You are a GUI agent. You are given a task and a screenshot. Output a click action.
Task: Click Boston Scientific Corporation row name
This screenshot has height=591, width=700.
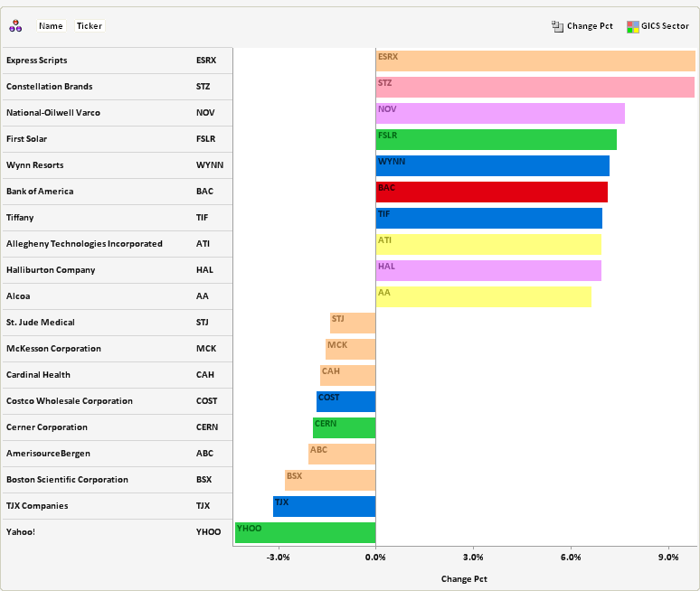click(67, 480)
